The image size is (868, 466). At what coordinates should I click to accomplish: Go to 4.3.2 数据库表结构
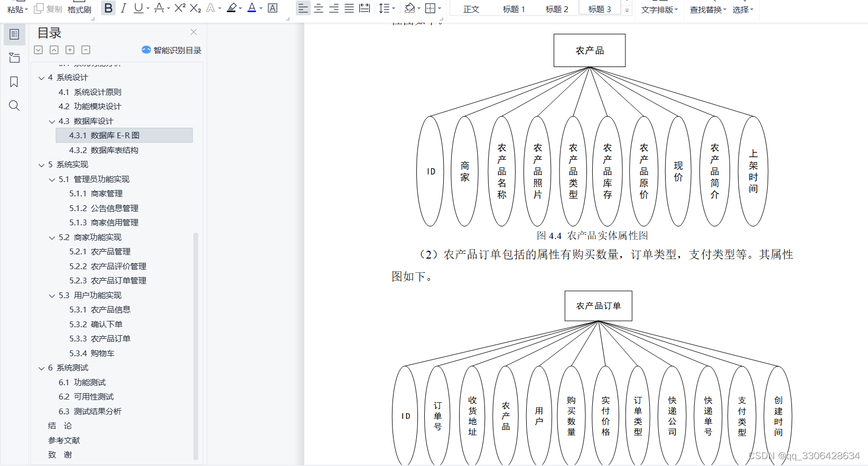104,150
